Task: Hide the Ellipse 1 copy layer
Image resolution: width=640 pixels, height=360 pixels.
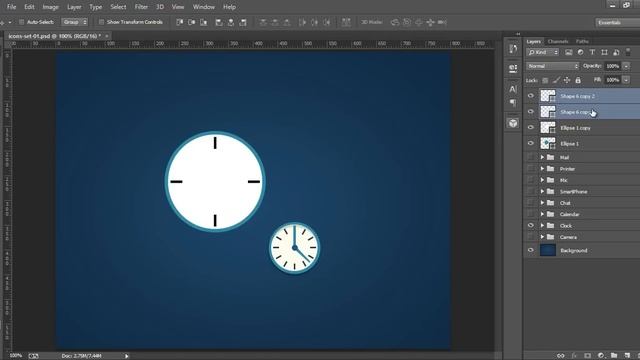Action: (531, 127)
